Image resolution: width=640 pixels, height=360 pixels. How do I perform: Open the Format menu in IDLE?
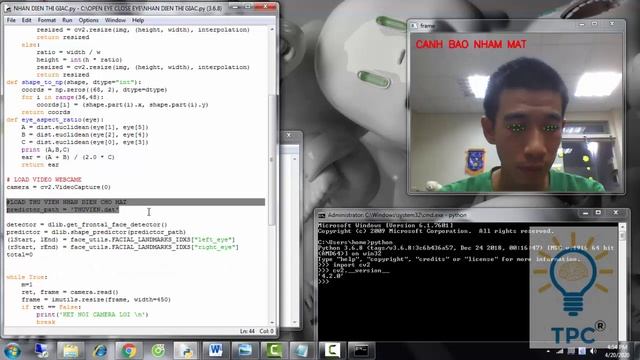[47, 20]
